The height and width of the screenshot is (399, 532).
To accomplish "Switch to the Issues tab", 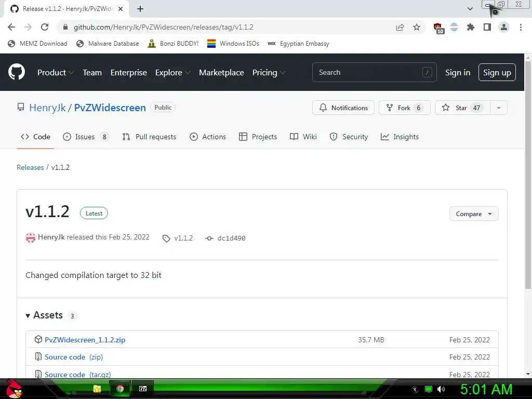I will [x=86, y=137].
